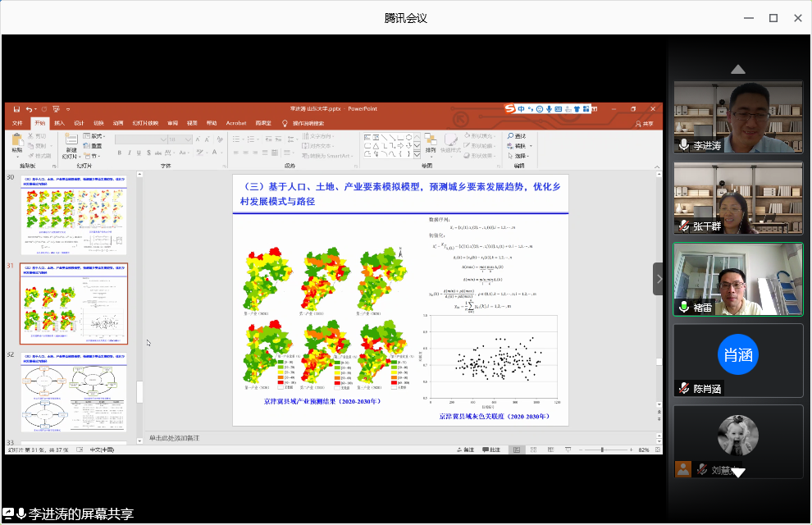Click the Share (共享) button
Image resolution: width=812 pixels, height=525 pixels.
pyautogui.click(x=645, y=123)
